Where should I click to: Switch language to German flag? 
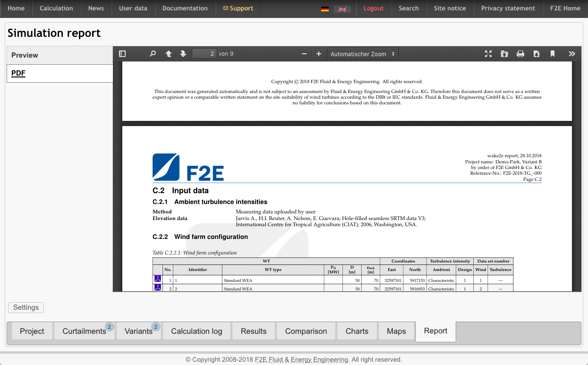tap(324, 8)
